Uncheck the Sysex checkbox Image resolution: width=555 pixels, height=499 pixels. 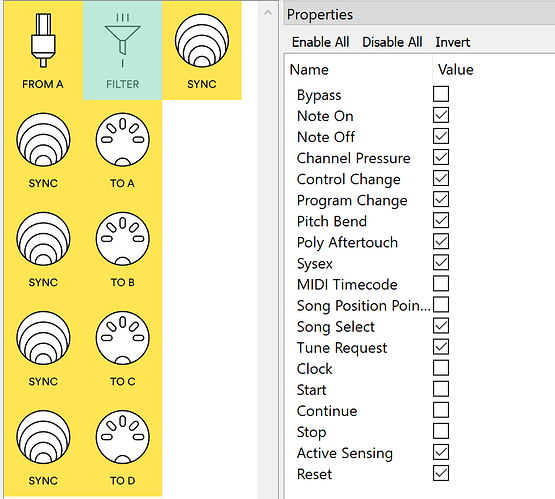click(x=441, y=263)
